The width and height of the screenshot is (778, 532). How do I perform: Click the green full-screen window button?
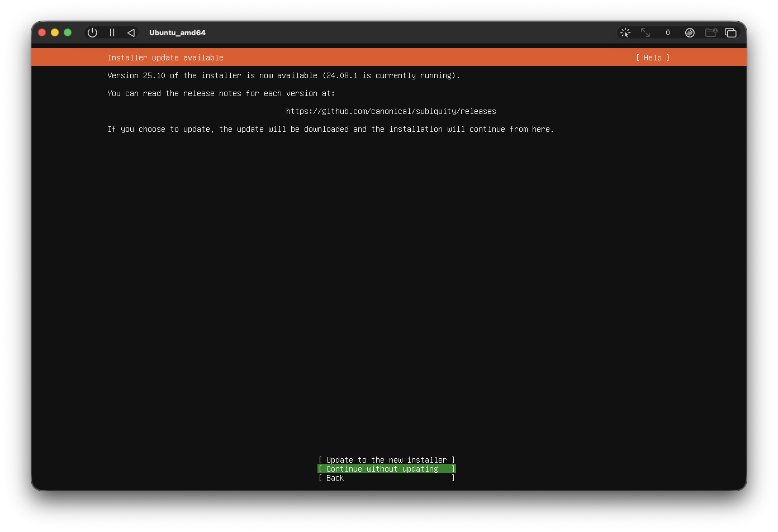pyautogui.click(x=68, y=32)
